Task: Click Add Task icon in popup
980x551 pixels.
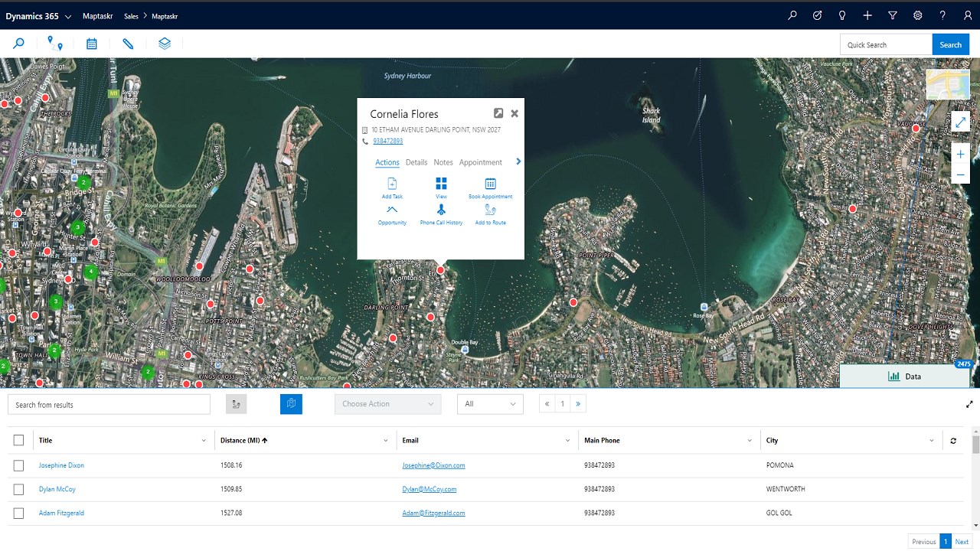Action: click(392, 184)
